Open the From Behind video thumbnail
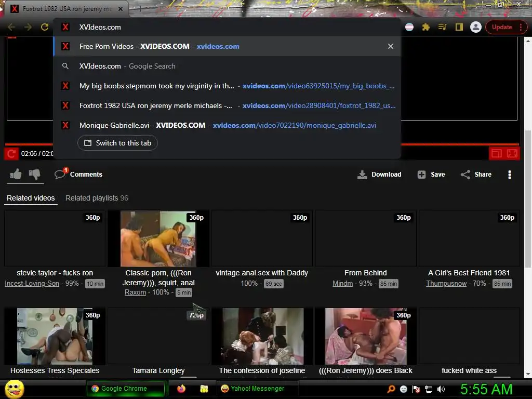532x399 pixels. [365, 238]
